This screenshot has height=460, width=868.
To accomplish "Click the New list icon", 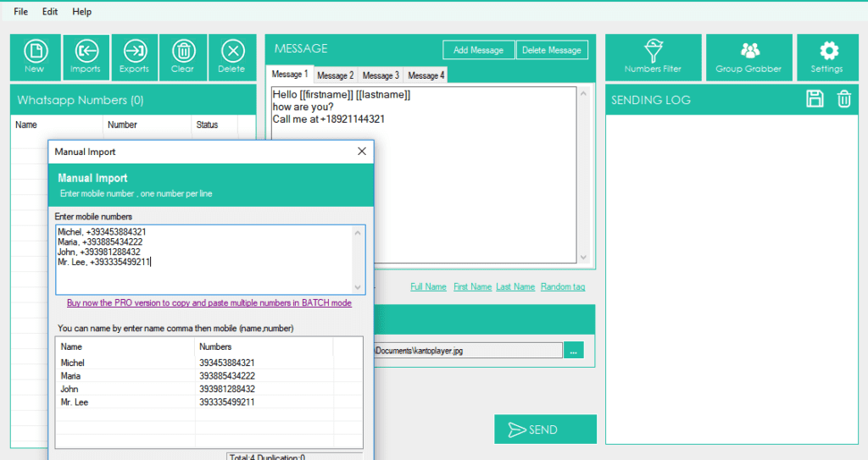I will click(35, 58).
